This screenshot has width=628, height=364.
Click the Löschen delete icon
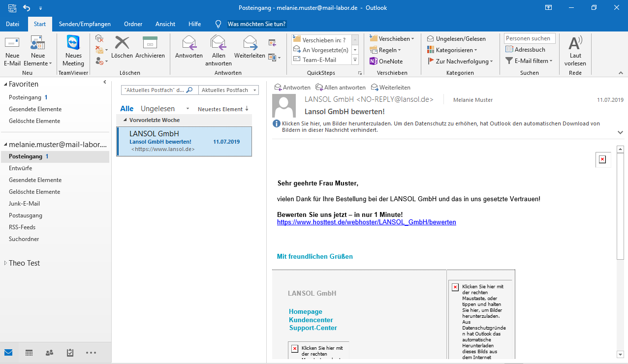(x=122, y=47)
